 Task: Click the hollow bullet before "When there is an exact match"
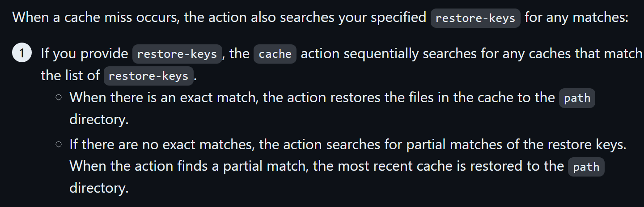[59, 98]
